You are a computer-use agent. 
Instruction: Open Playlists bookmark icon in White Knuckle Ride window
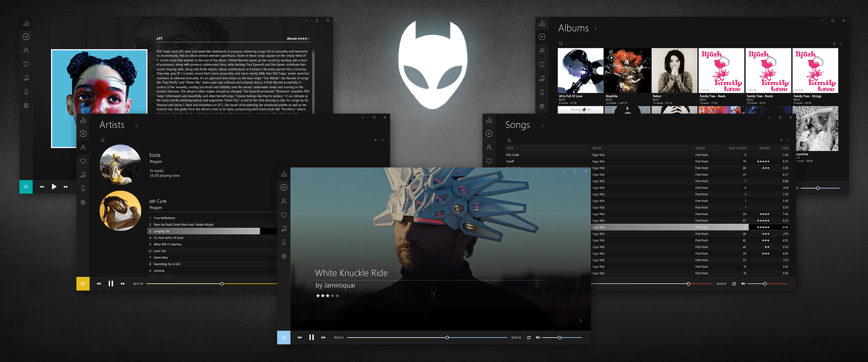click(x=284, y=243)
